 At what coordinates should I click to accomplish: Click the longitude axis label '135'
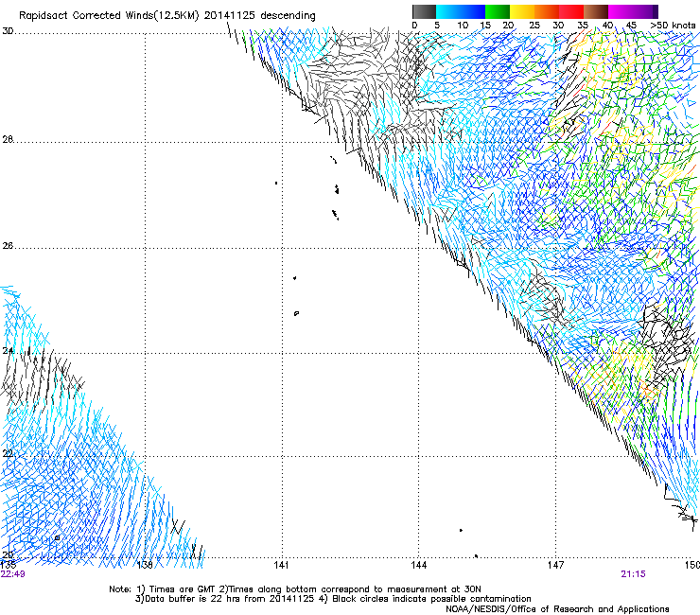tap(8, 565)
